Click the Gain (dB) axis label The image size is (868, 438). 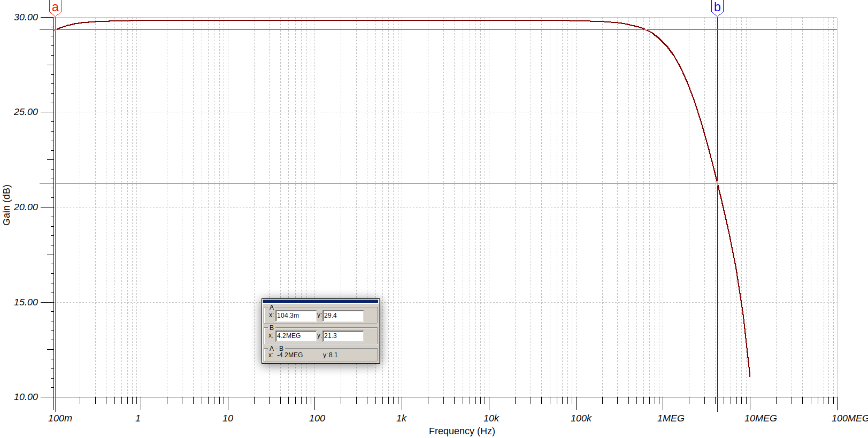click(x=6, y=205)
